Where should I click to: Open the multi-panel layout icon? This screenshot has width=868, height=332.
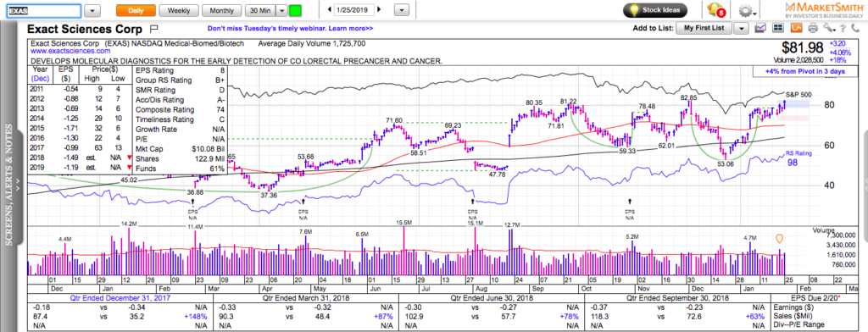(x=778, y=28)
